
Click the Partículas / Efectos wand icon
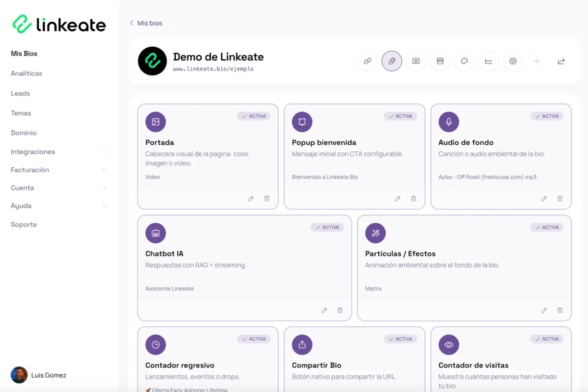coord(376,233)
